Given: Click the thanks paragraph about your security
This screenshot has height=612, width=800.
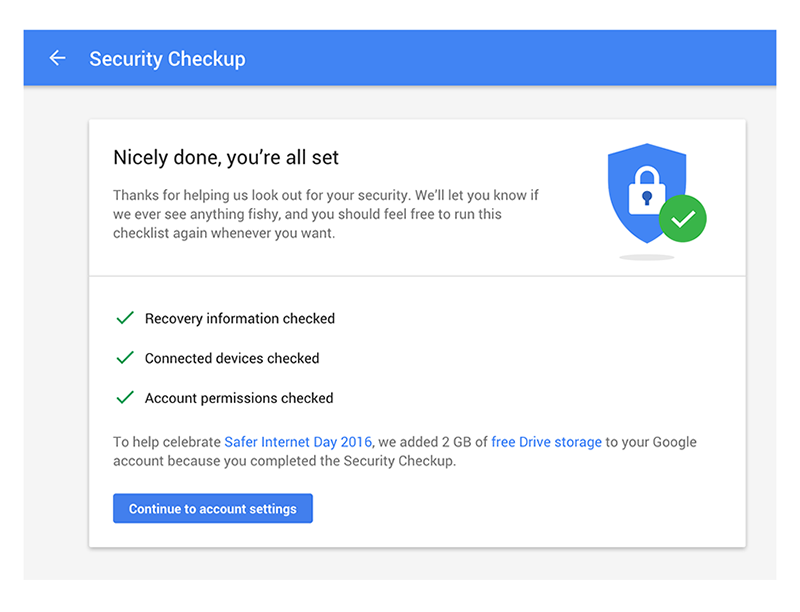Looking at the screenshot, I should [x=326, y=214].
